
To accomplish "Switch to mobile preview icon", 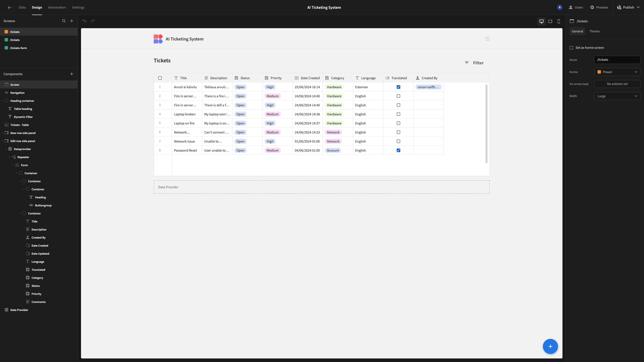I will (x=559, y=21).
